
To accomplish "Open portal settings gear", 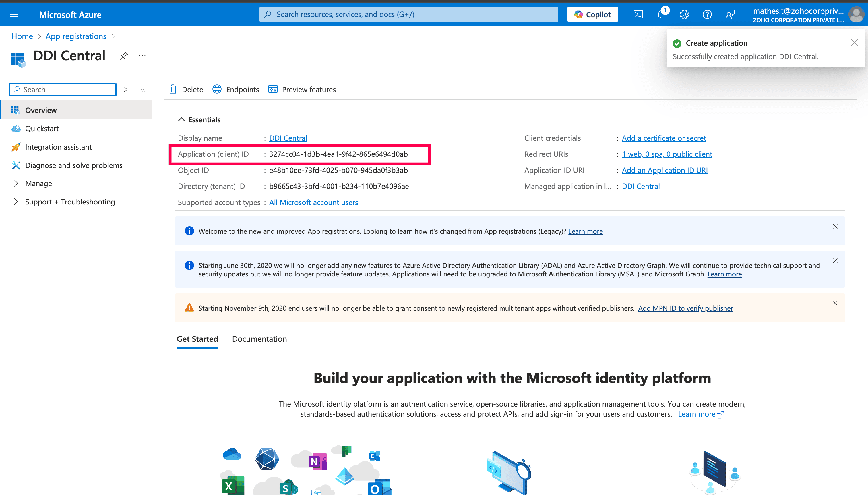I will 684,14.
